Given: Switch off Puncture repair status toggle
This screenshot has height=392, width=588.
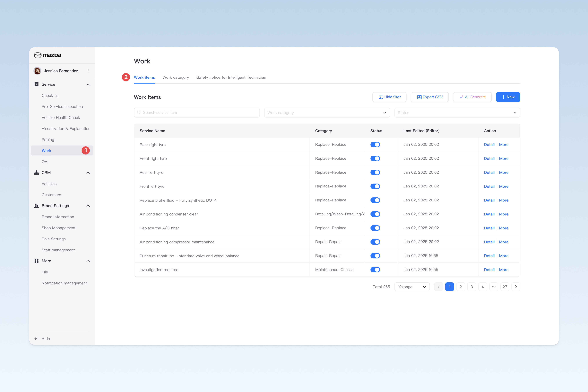Looking at the screenshot, I should click(375, 256).
